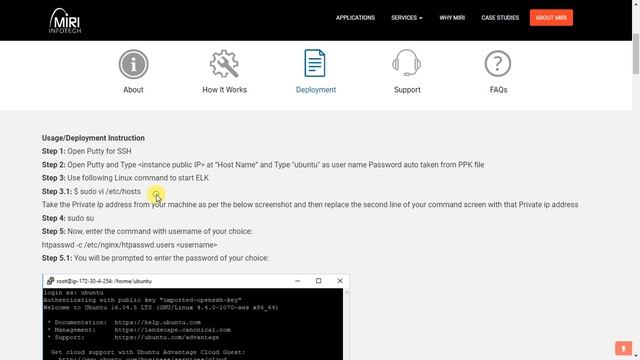Switch to the How It Works tab label
This screenshot has height=360, width=640.
(x=224, y=90)
